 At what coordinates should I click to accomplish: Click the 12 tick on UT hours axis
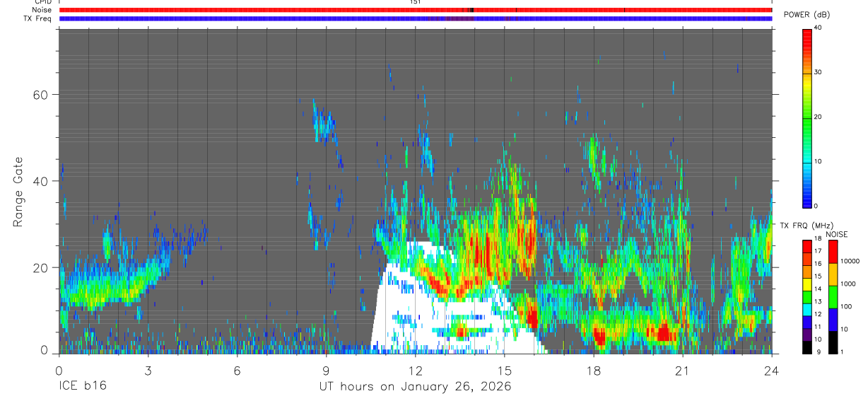pyautogui.click(x=415, y=371)
